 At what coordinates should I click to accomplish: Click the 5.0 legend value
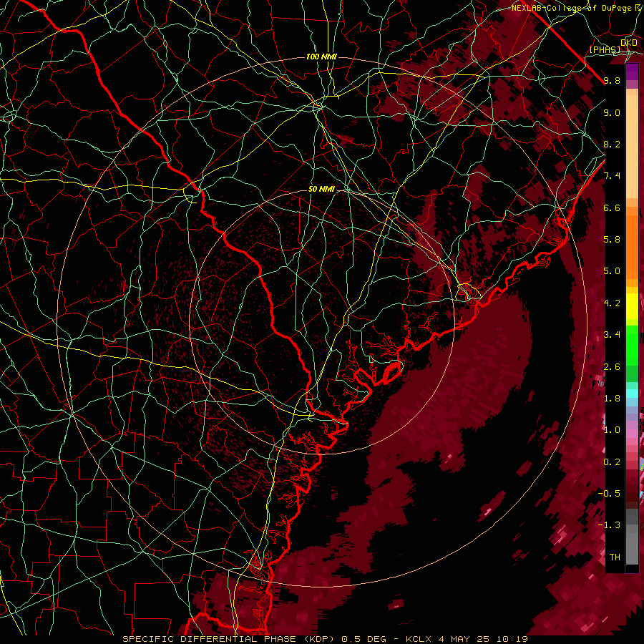612,271
